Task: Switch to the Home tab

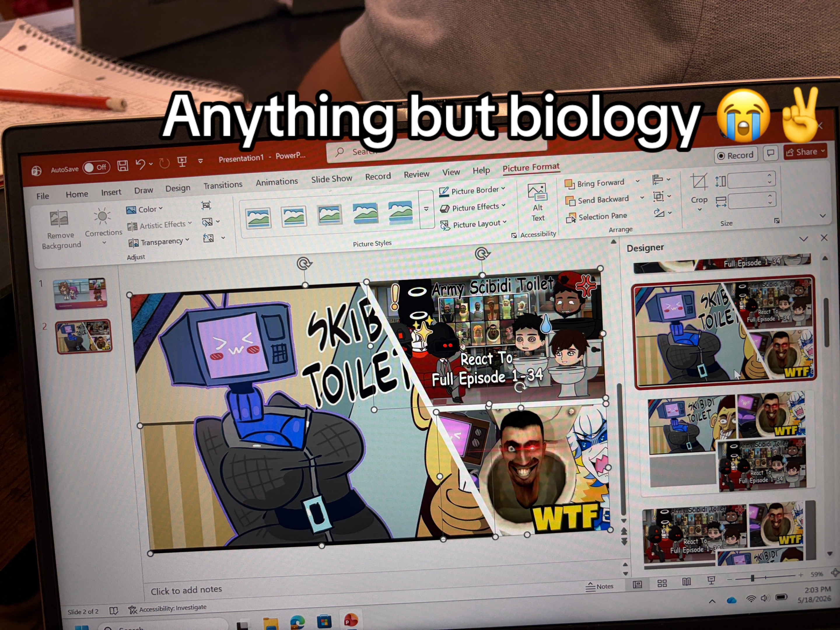Action: [x=77, y=194]
